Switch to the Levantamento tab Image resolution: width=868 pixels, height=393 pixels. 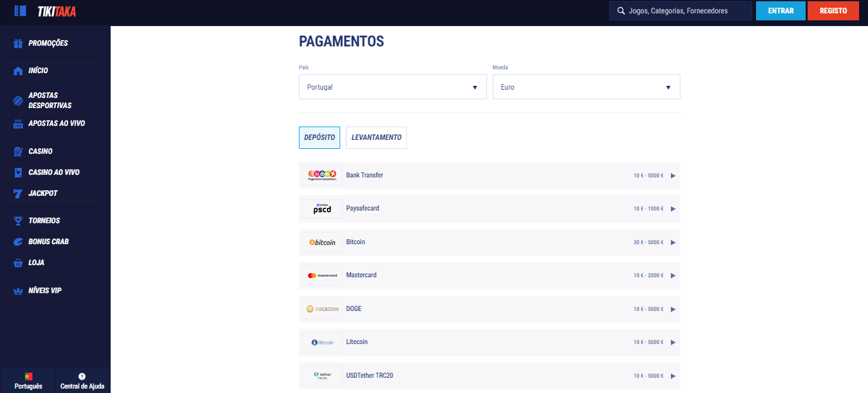click(376, 137)
